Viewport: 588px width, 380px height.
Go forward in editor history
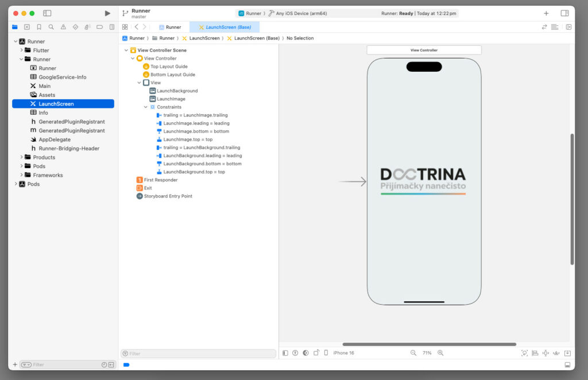coord(144,27)
